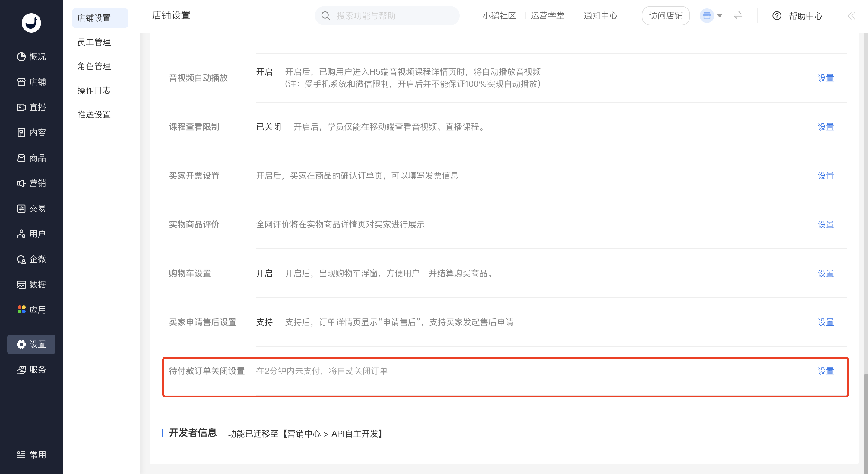The image size is (868, 474).
Task: Open 企微 section in sidebar
Action: [x=31, y=259]
